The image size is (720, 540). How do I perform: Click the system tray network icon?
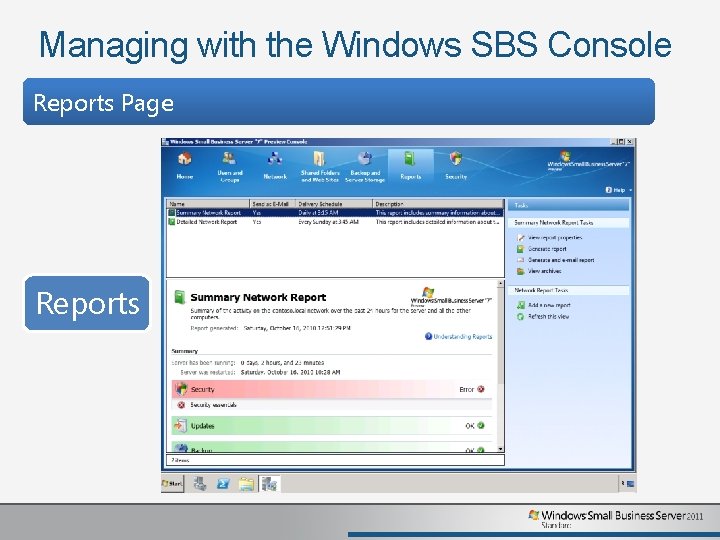coord(630,484)
